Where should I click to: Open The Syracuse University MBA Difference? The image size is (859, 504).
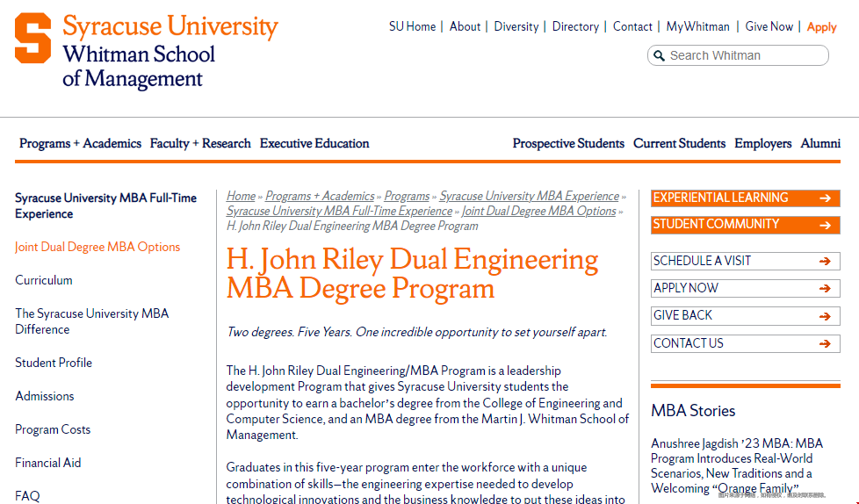point(92,321)
